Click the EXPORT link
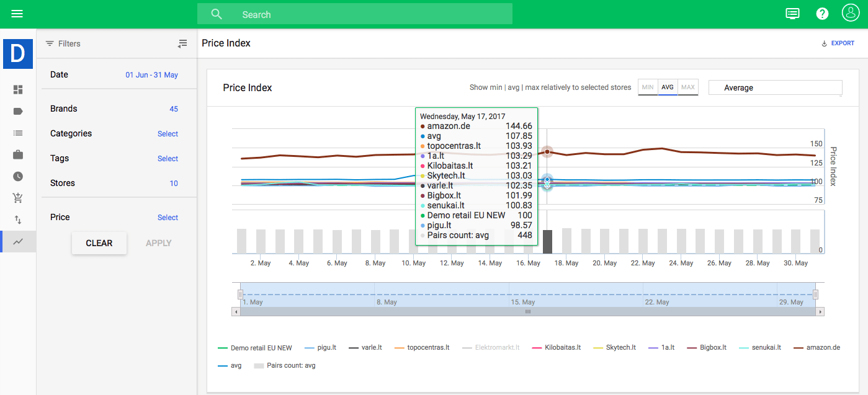The width and height of the screenshot is (868, 395). [843, 43]
